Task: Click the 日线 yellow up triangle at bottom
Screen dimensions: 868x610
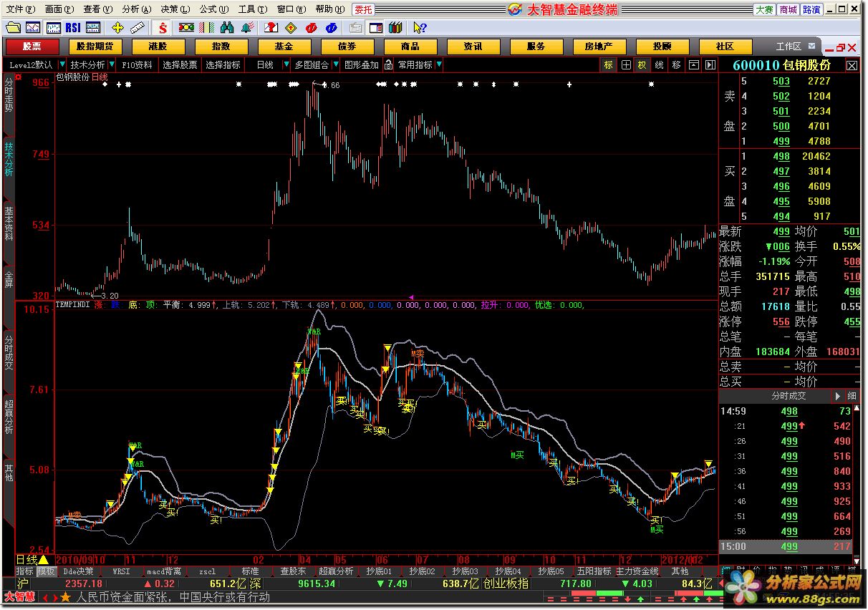Action: 43,559
